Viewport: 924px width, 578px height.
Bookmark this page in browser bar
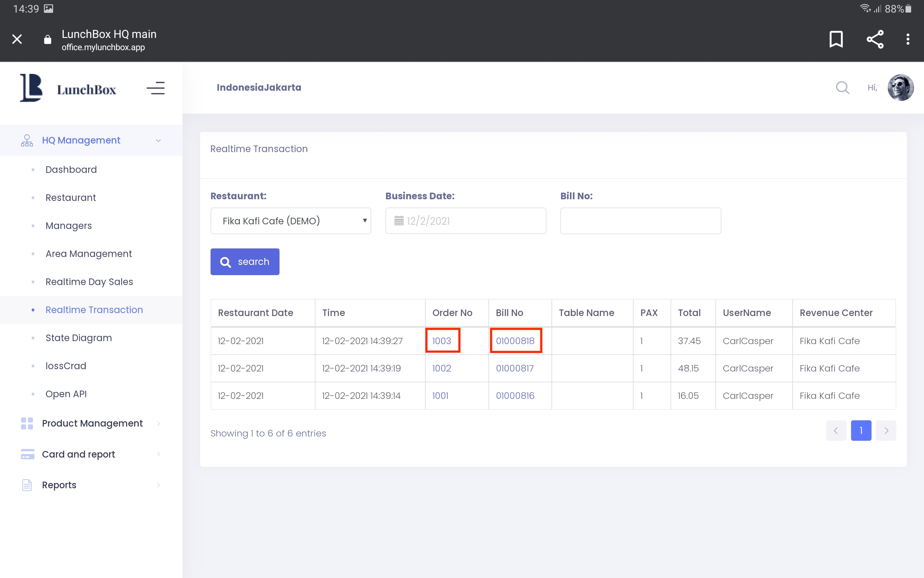coord(836,39)
